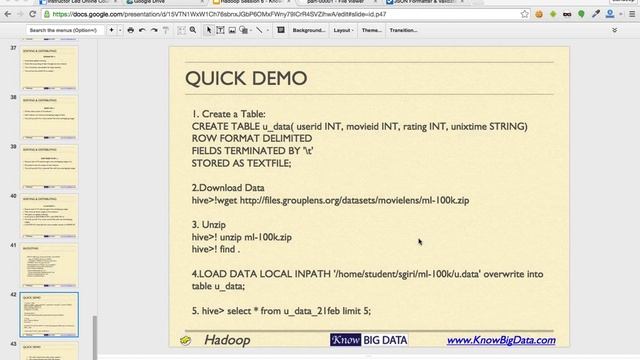This screenshot has width=640, height=360.
Task: Select slide 40 thumbnail
Action: (49, 216)
